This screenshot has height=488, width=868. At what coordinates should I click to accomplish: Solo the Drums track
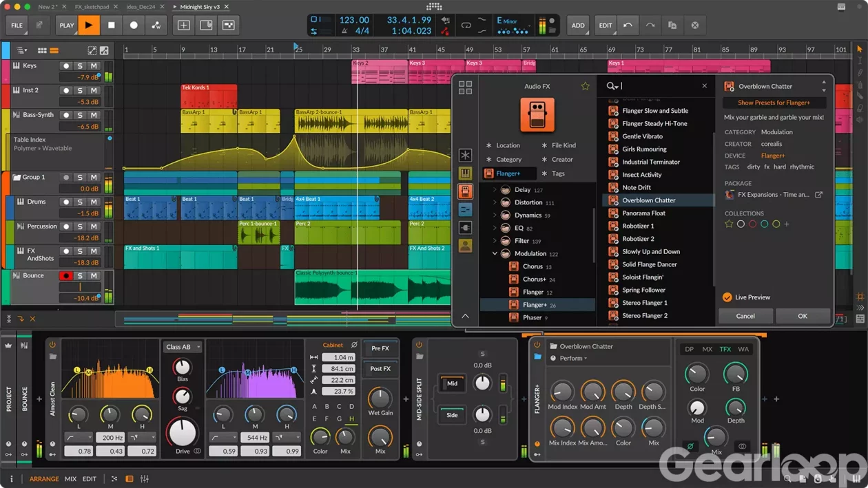pyautogui.click(x=80, y=202)
